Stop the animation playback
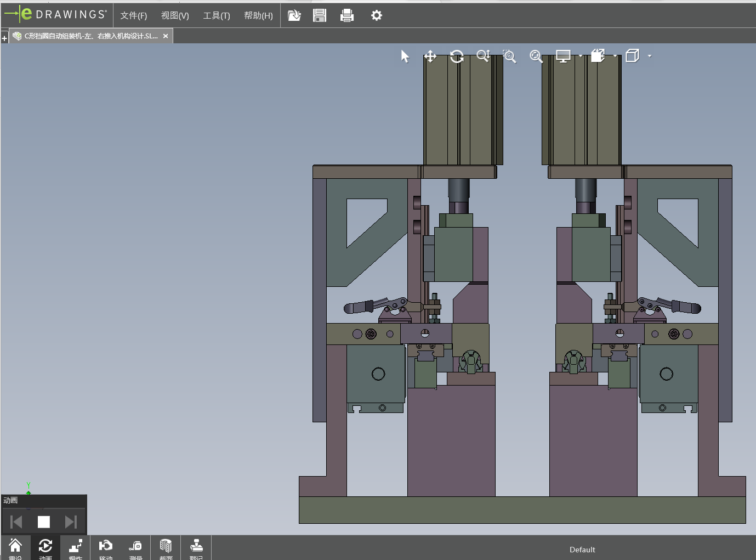 [44, 522]
